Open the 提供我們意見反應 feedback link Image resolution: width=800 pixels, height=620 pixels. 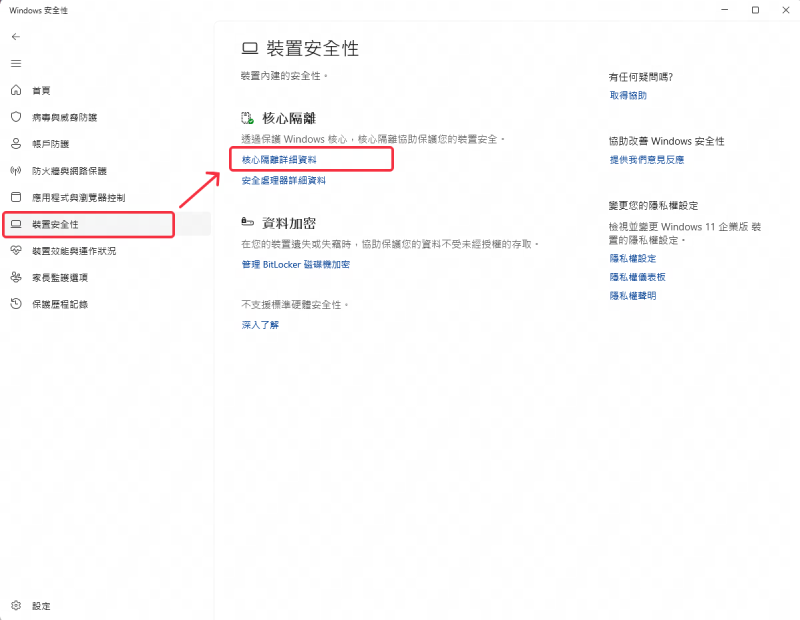coord(647,160)
